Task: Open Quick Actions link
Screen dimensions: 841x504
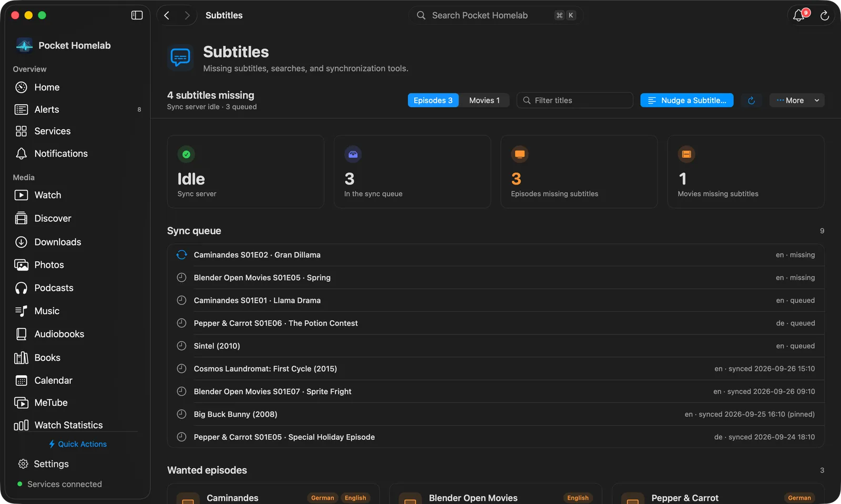Action: pyautogui.click(x=78, y=444)
